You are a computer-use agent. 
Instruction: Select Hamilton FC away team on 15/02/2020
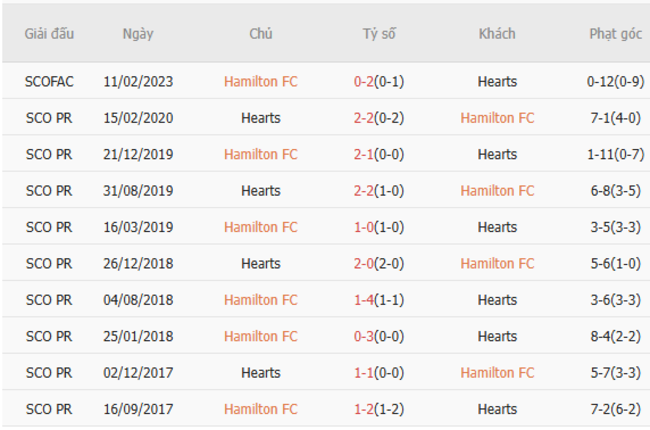click(x=497, y=118)
